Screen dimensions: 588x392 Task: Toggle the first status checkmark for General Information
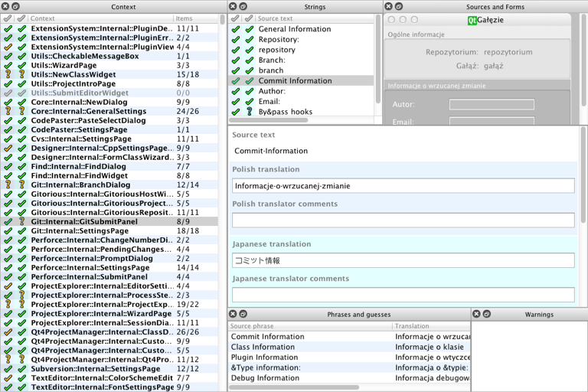pyautogui.click(x=236, y=29)
